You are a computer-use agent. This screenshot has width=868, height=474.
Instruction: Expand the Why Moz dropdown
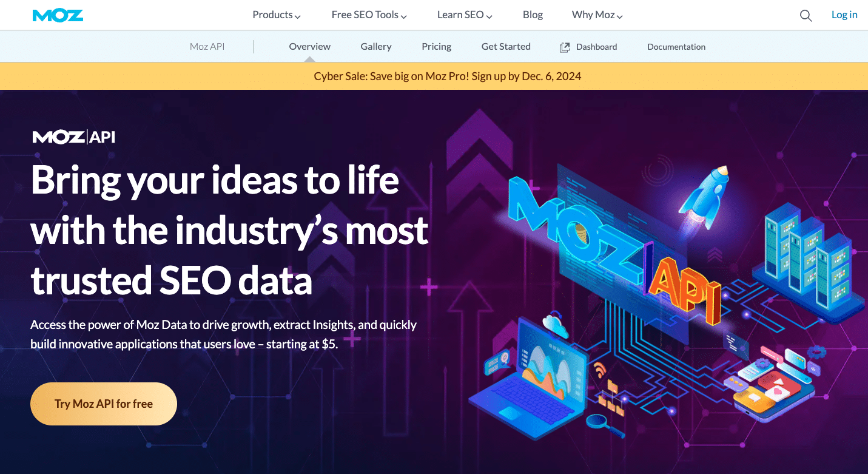click(x=597, y=15)
